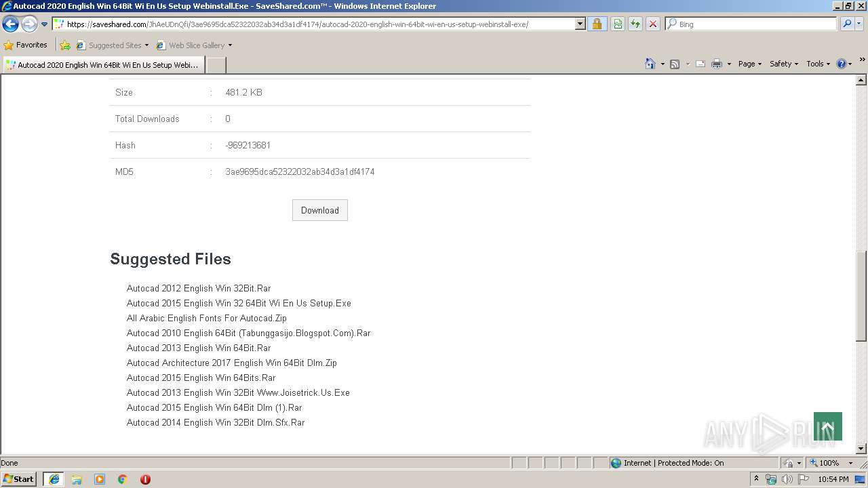Image resolution: width=868 pixels, height=488 pixels.
Task: Select the MD5 hash value text
Action: click(300, 171)
